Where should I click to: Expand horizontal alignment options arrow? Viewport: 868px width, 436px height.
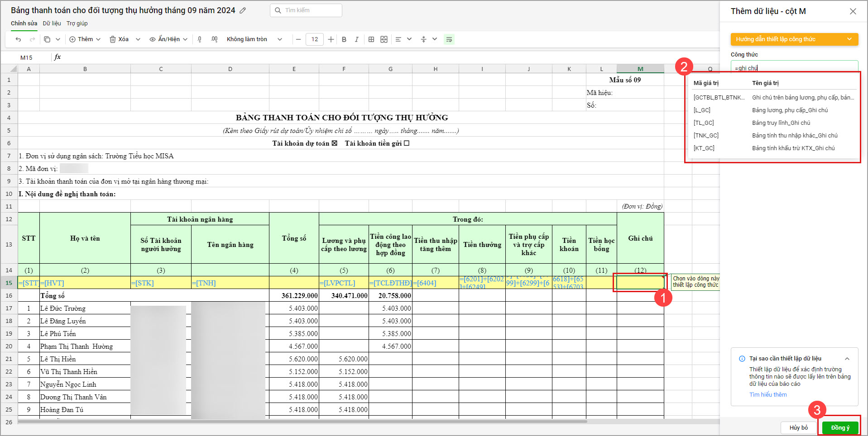coord(409,39)
